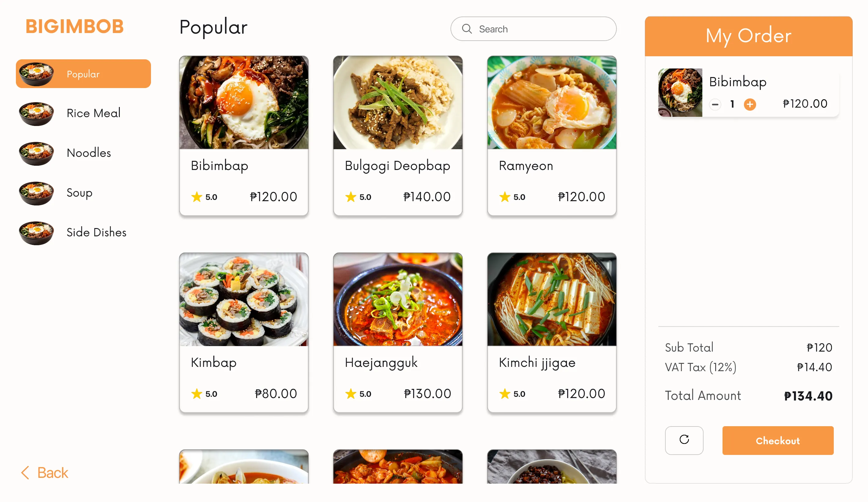This screenshot has width=868, height=502.
Task: Click the BIGIMBOB logo
Action: click(74, 27)
